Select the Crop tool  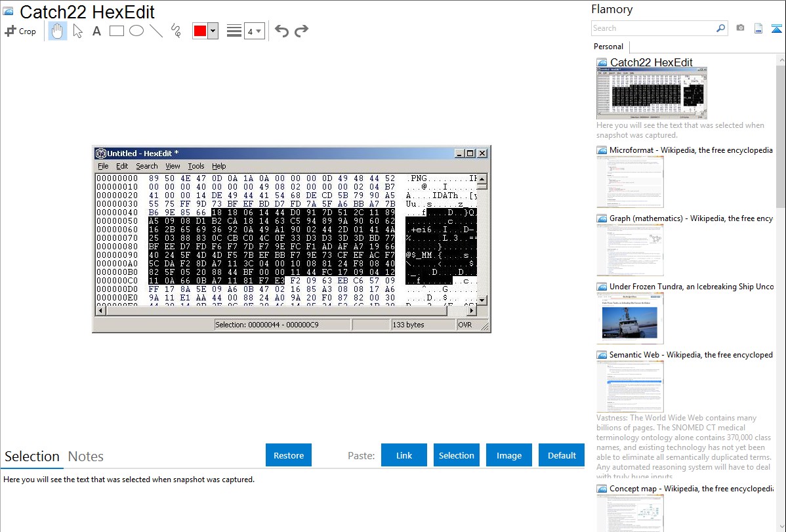pyautogui.click(x=20, y=31)
